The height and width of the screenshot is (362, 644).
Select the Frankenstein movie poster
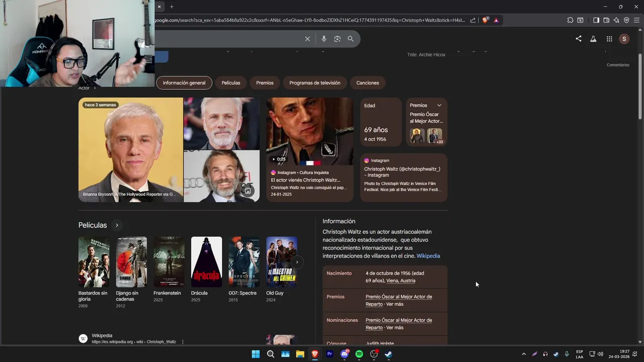[169, 262]
